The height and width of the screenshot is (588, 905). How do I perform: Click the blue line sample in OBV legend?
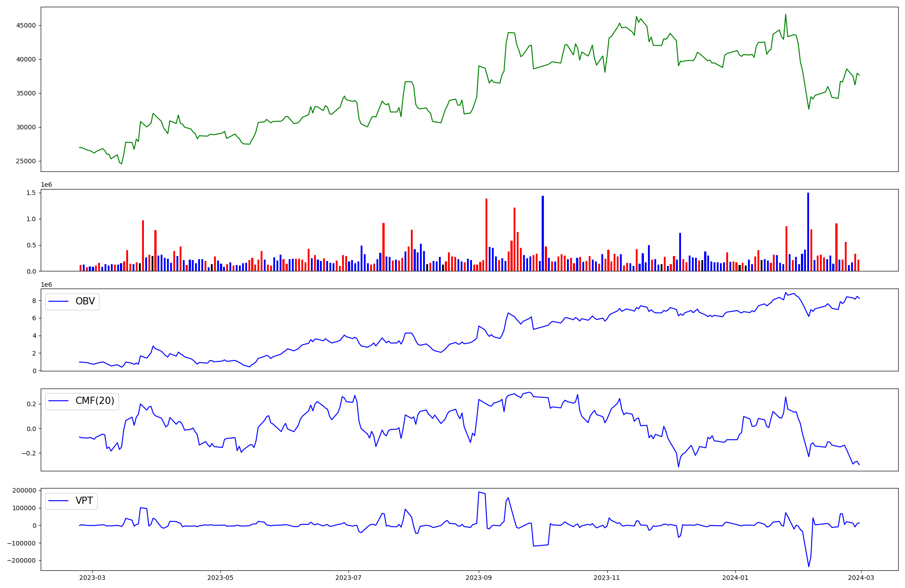point(58,302)
